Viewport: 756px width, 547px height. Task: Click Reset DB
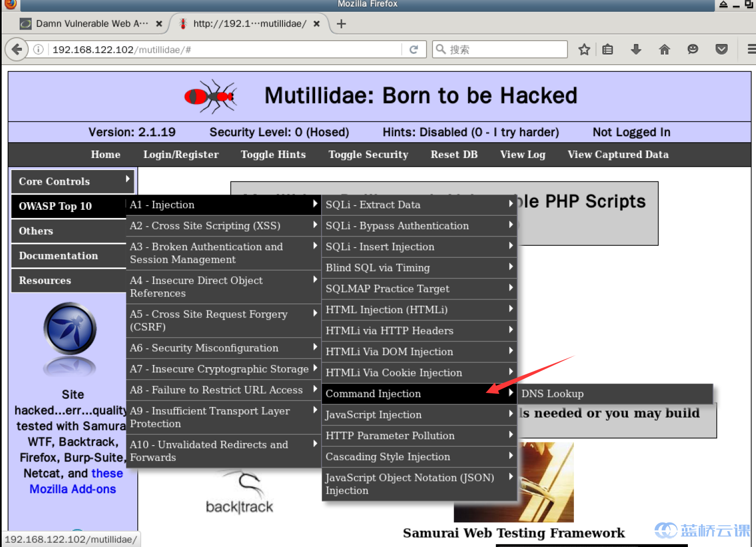(454, 155)
